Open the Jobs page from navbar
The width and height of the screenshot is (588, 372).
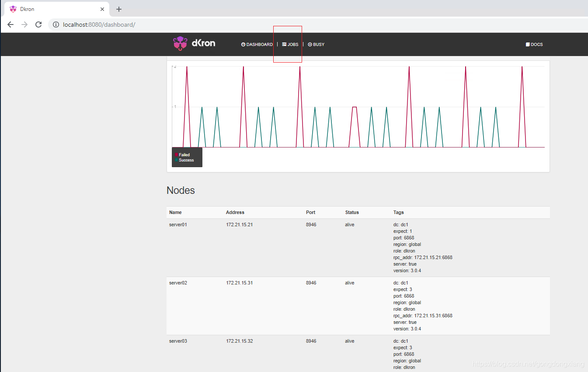[290, 45]
